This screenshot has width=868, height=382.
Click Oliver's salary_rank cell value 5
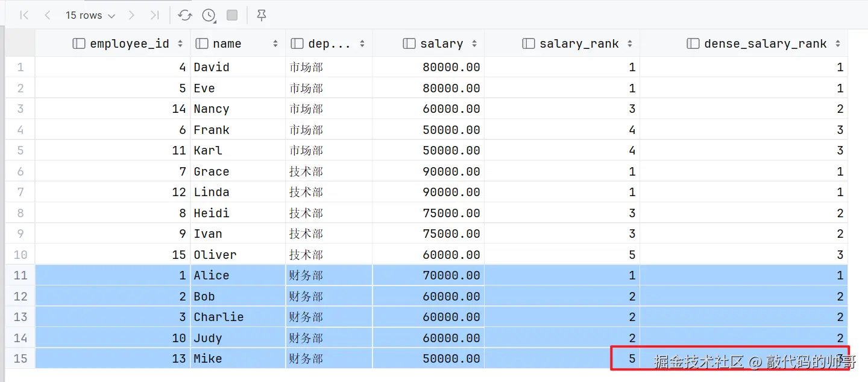click(562, 255)
